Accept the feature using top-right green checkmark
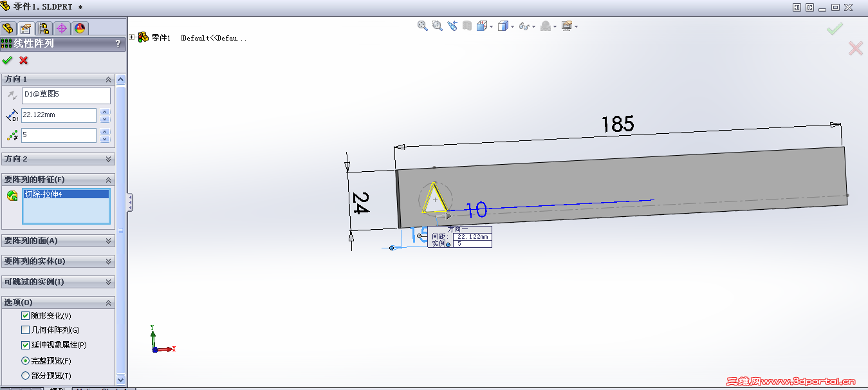Image resolution: width=868 pixels, height=390 pixels. click(835, 29)
